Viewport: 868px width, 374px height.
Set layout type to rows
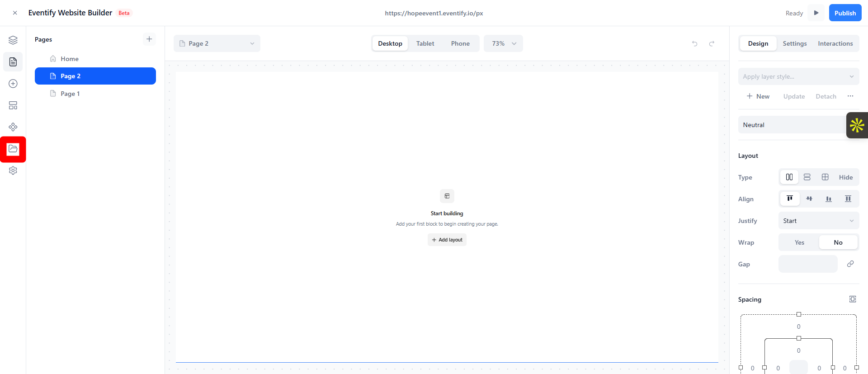[807, 177]
